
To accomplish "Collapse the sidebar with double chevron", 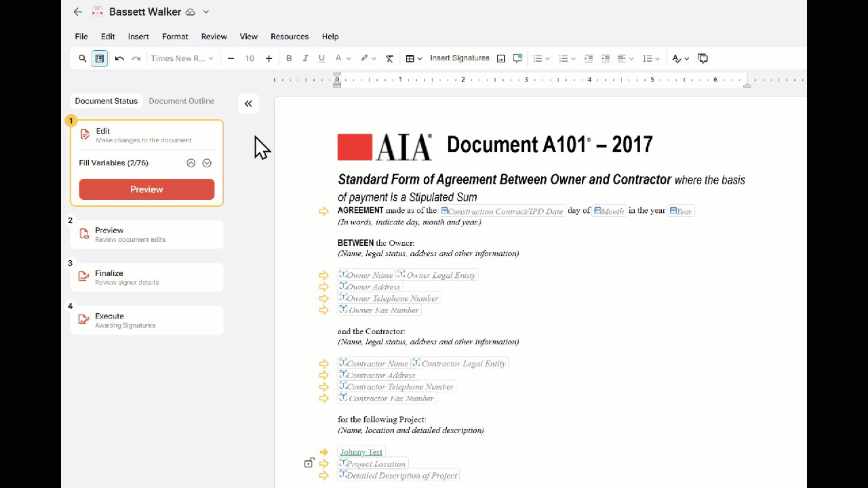I will pos(248,104).
